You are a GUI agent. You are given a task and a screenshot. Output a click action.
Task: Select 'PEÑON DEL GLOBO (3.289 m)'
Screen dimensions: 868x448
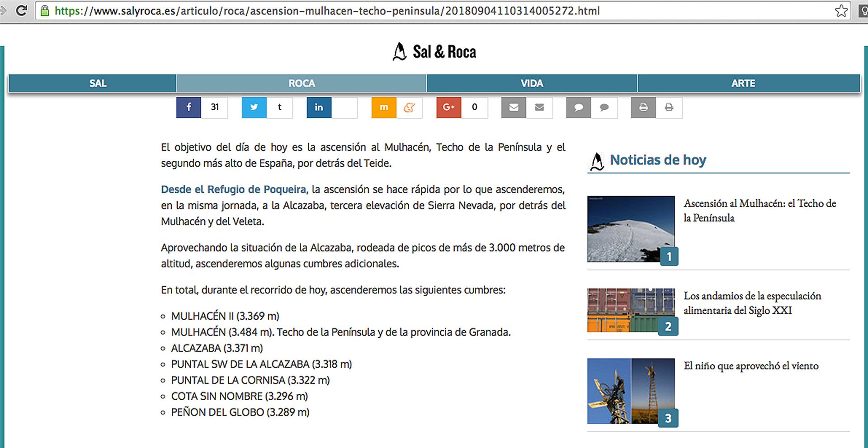(240, 412)
